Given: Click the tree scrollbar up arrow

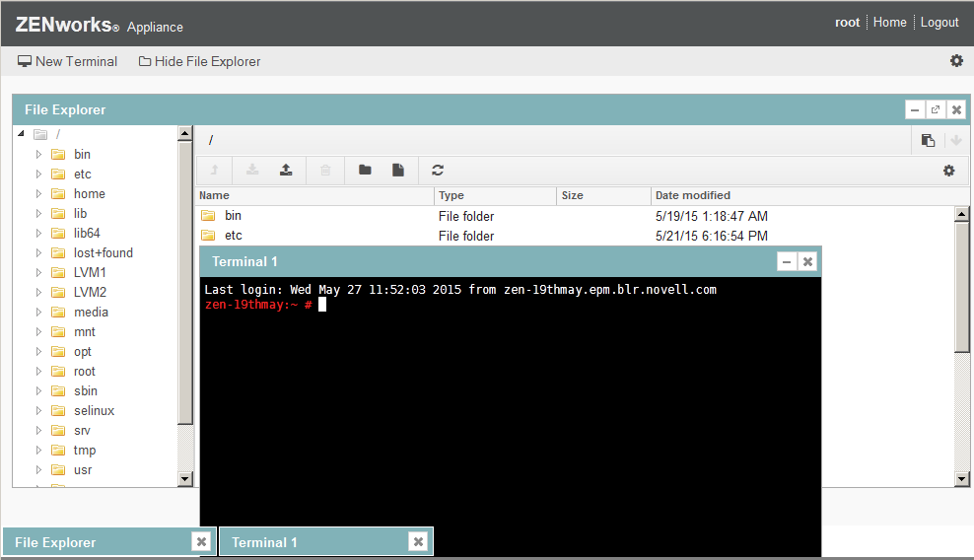Looking at the screenshot, I should click(x=185, y=133).
